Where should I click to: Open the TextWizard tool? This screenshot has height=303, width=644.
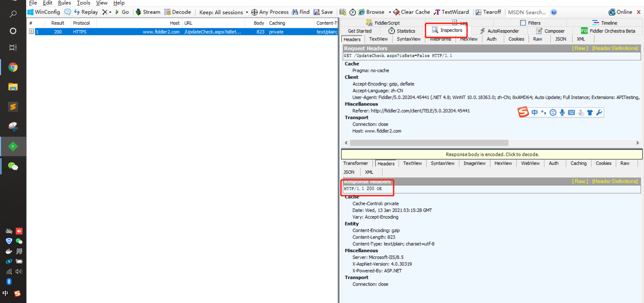click(451, 12)
